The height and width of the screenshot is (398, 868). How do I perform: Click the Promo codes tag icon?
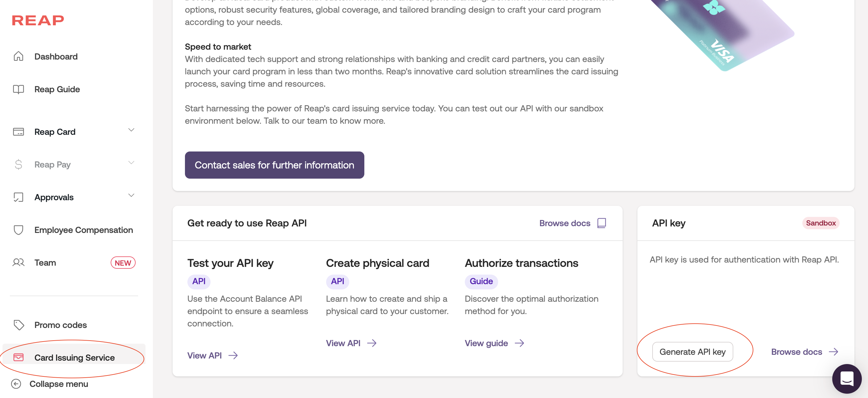pyautogui.click(x=18, y=325)
